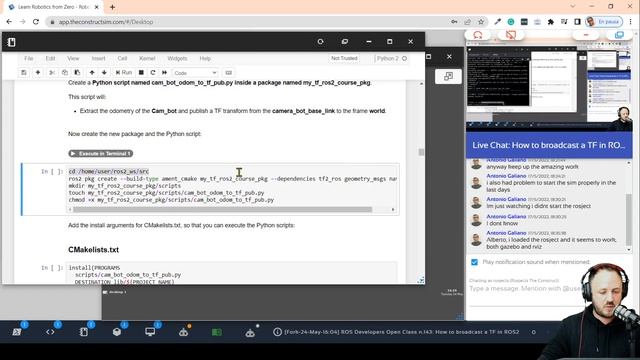
Task: Interrupt the kernel with the stop icon
Action: point(141,73)
